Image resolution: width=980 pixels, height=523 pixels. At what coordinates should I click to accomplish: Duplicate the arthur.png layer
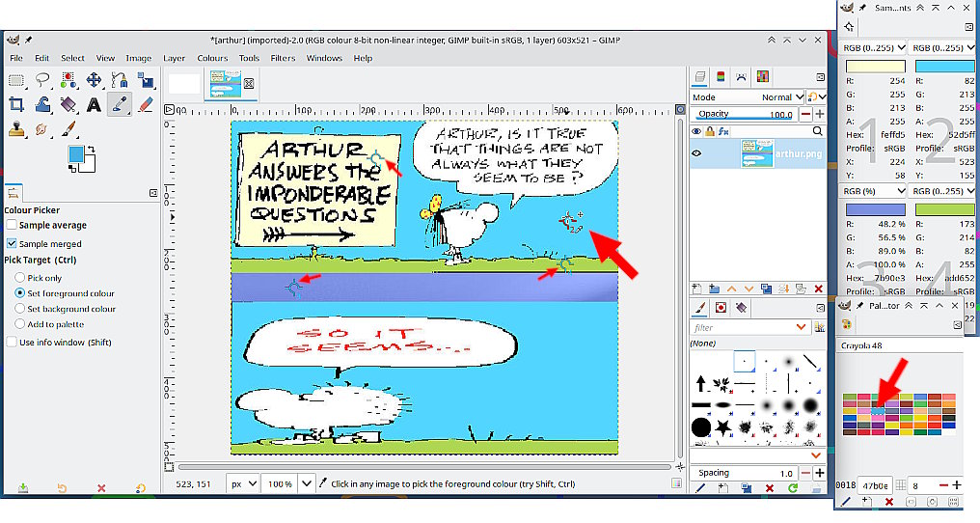(x=766, y=289)
